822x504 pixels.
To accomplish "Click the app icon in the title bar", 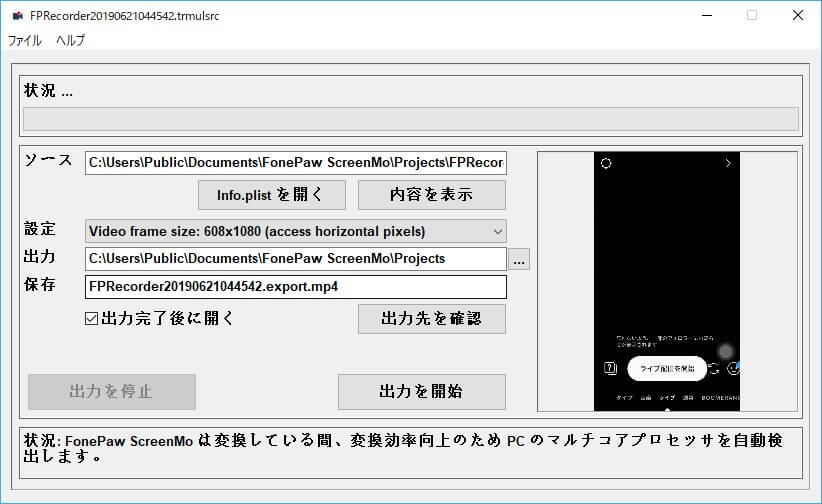I will click(18, 16).
